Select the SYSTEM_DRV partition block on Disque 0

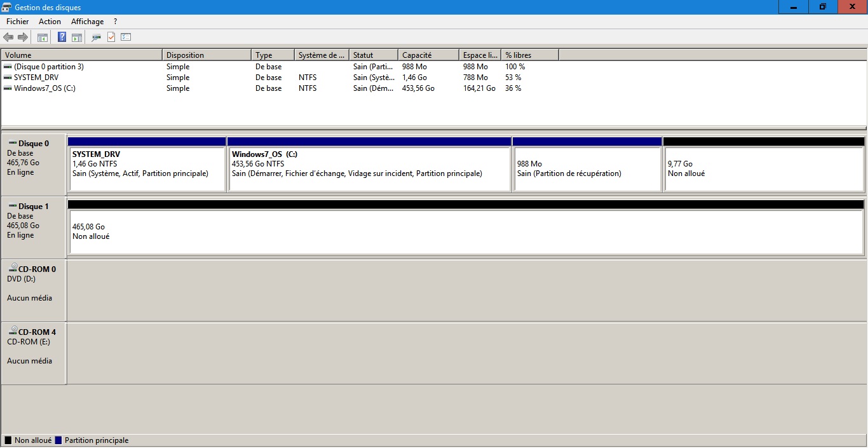(x=147, y=168)
